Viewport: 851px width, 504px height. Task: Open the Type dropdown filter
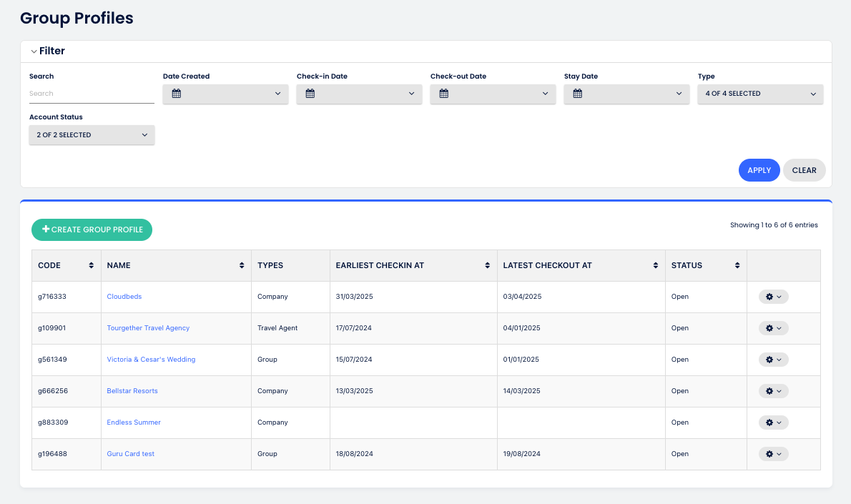[760, 94]
